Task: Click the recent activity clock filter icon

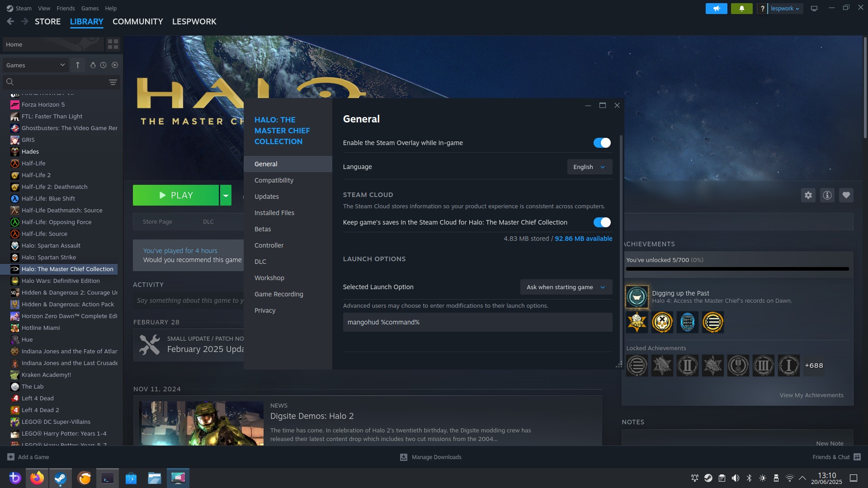Action: (104, 65)
